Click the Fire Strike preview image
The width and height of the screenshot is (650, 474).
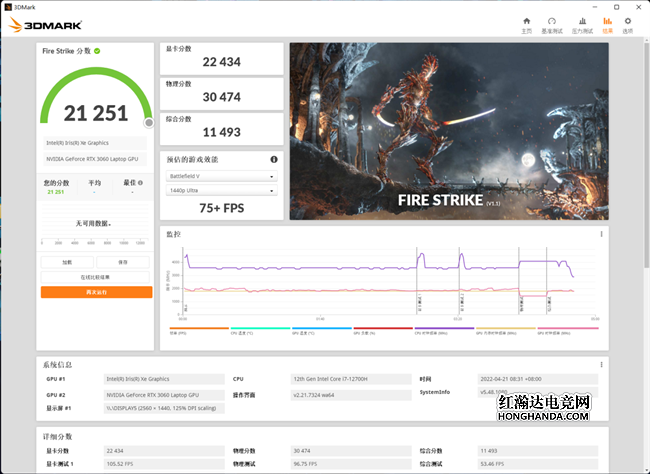coord(449,130)
